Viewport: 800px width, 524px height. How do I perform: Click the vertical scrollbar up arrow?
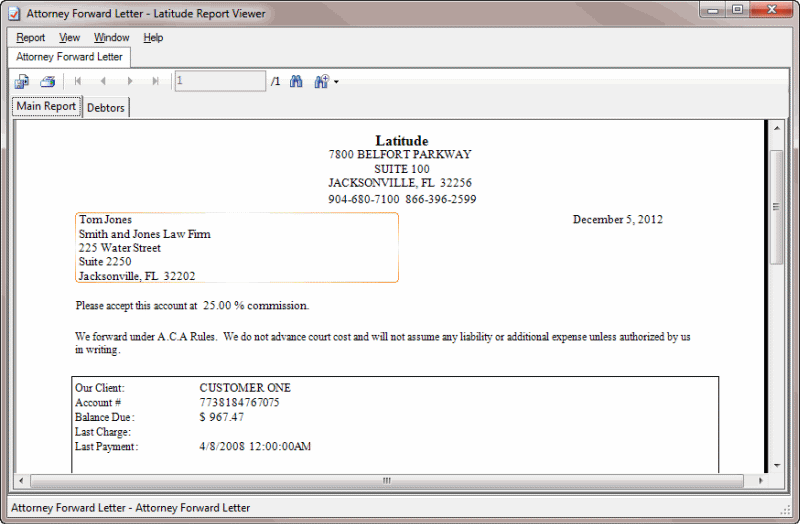pyautogui.click(x=777, y=128)
